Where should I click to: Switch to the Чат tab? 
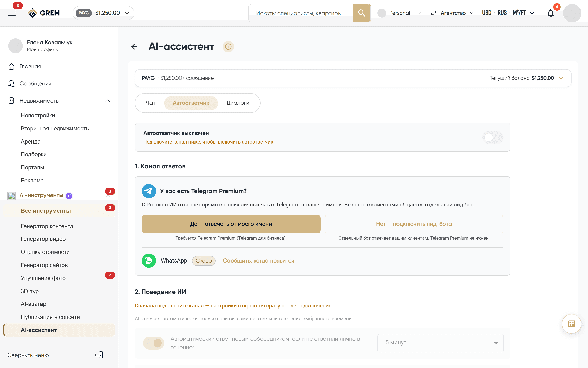tap(150, 103)
